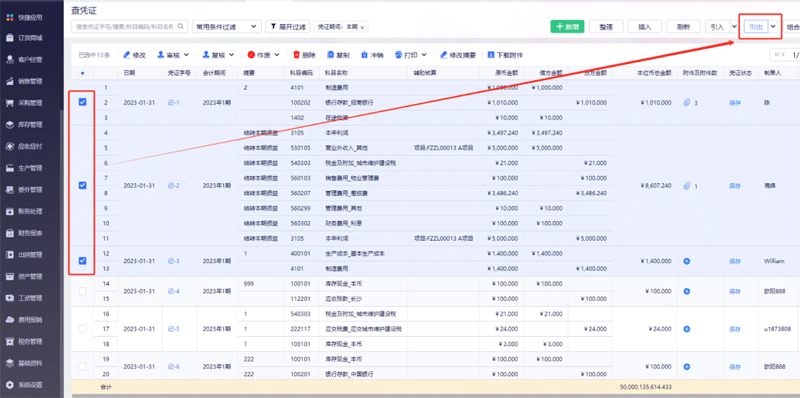
Task: Expand the 审核 dropdown arrow
Action: [186, 55]
